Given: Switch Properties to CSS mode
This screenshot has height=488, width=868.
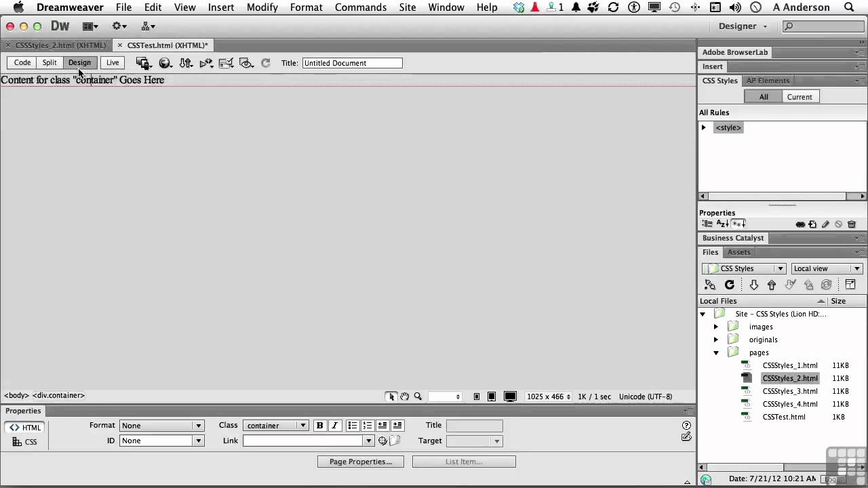Looking at the screenshot, I should coord(25,442).
